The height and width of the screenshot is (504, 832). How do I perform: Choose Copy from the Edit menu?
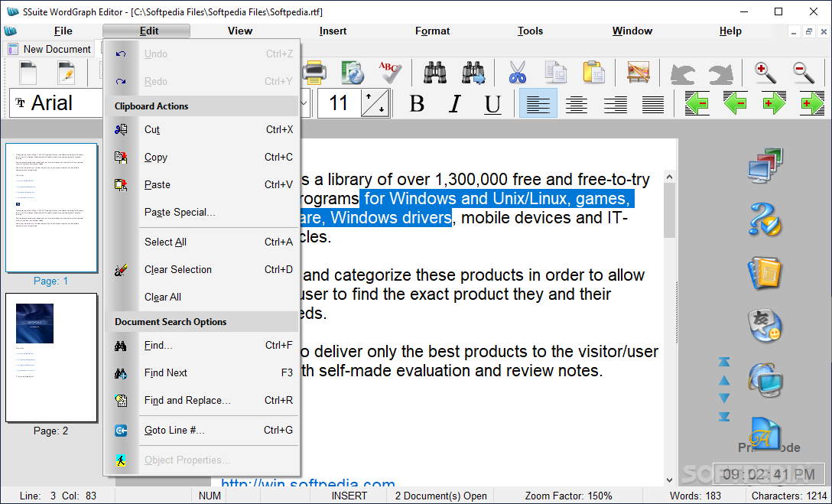[x=203, y=157]
